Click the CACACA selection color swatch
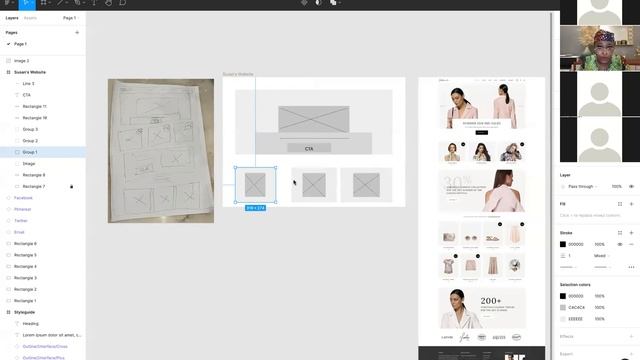 563,307
